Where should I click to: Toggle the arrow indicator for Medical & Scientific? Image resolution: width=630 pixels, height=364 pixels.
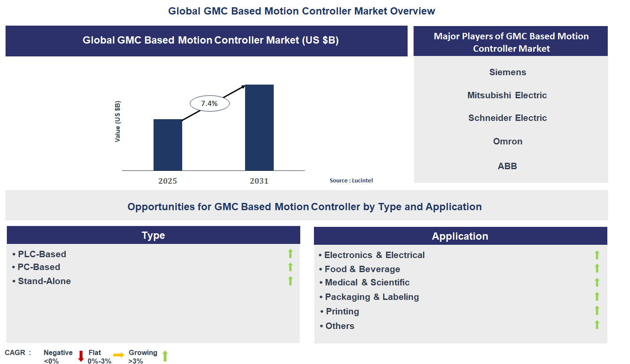(597, 282)
